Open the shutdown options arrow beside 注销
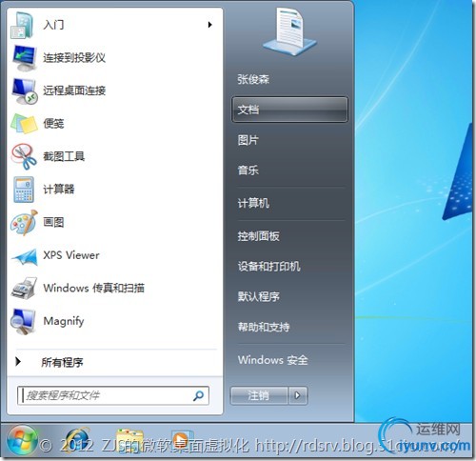The image size is (476, 461). (x=298, y=395)
